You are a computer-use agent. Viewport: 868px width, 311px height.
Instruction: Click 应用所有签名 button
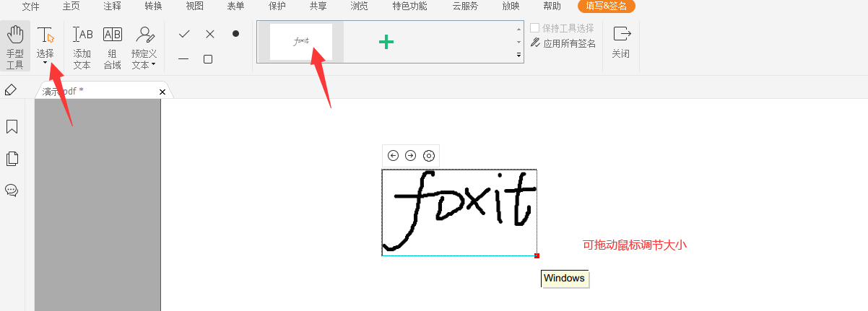pos(564,43)
